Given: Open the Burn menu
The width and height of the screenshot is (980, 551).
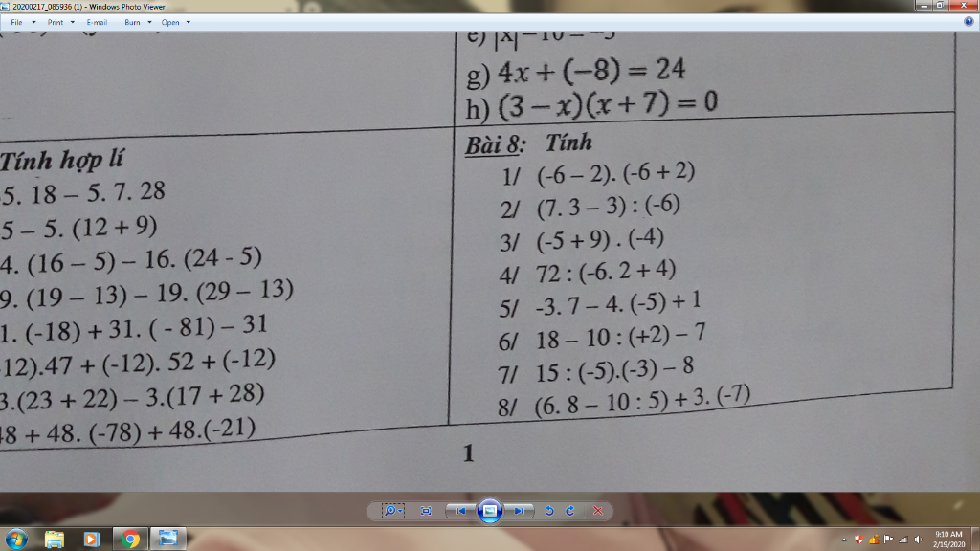Looking at the screenshot, I should (132, 22).
